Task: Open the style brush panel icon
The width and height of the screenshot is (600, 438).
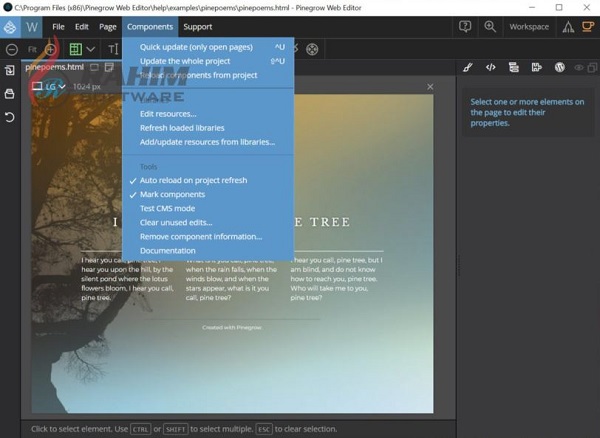Action: [468, 68]
